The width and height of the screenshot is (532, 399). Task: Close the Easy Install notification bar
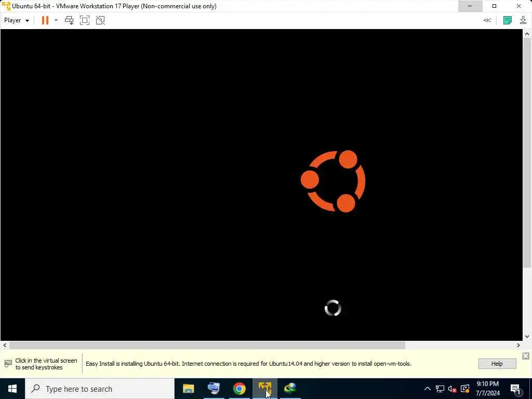coord(526,355)
